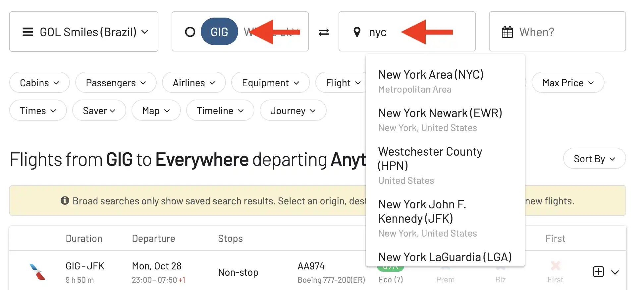
Task: Click the AA974 flight number
Action: [311, 266]
